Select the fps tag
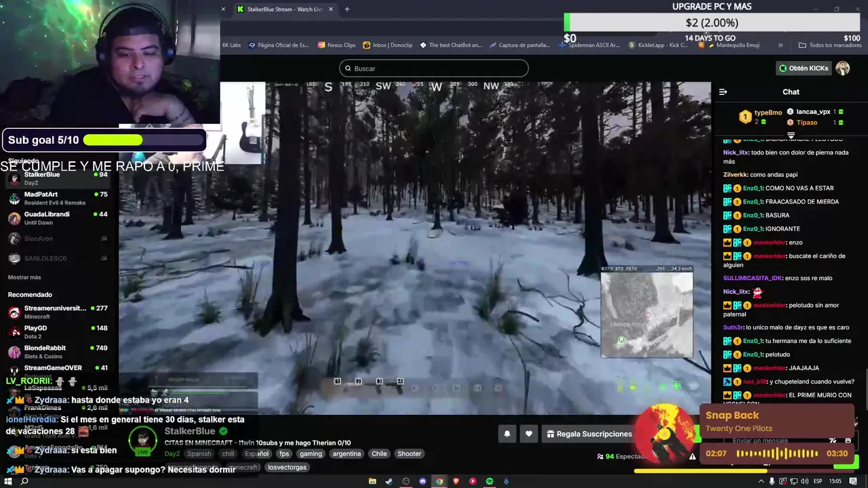 [284, 453]
